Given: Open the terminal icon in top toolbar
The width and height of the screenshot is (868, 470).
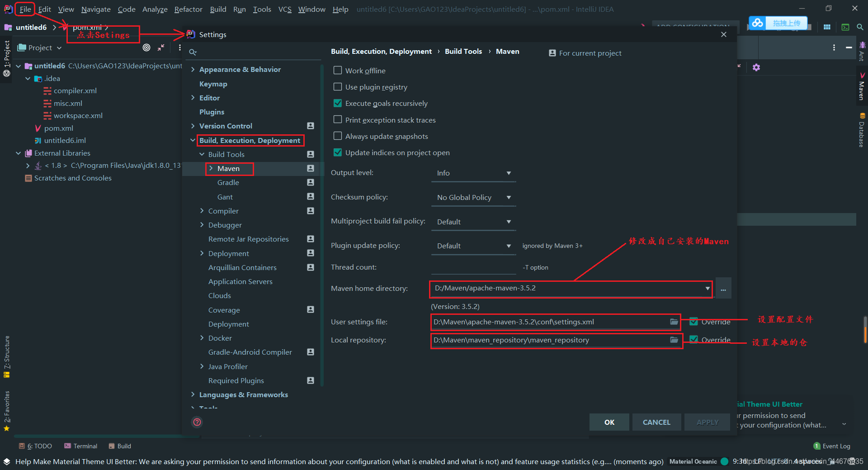Looking at the screenshot, I should (x=845, y=27).
